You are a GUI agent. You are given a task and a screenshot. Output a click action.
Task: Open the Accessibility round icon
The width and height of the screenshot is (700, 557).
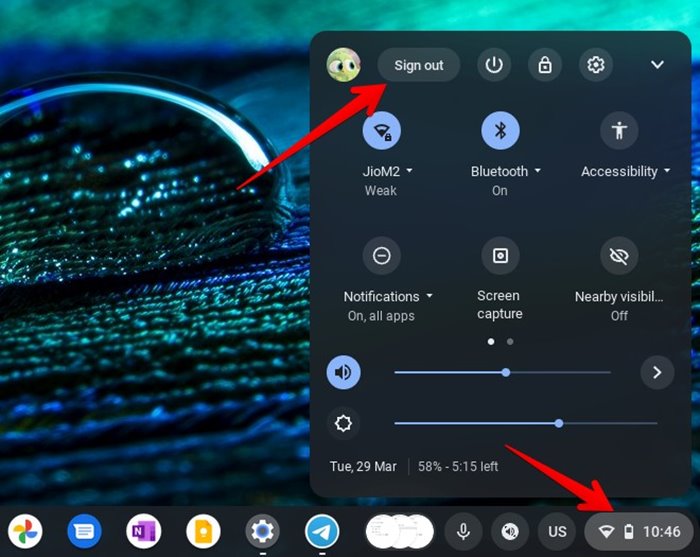[x=619, y=130]
